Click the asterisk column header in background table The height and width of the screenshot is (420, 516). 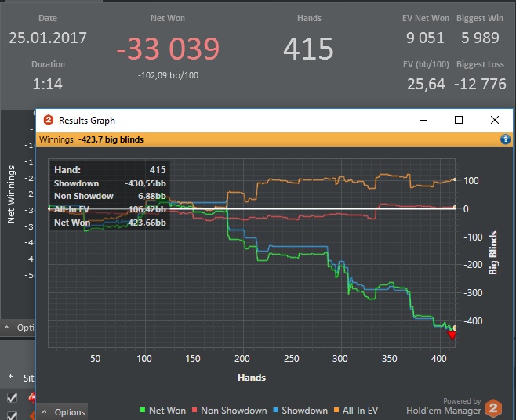coord(10,377)
